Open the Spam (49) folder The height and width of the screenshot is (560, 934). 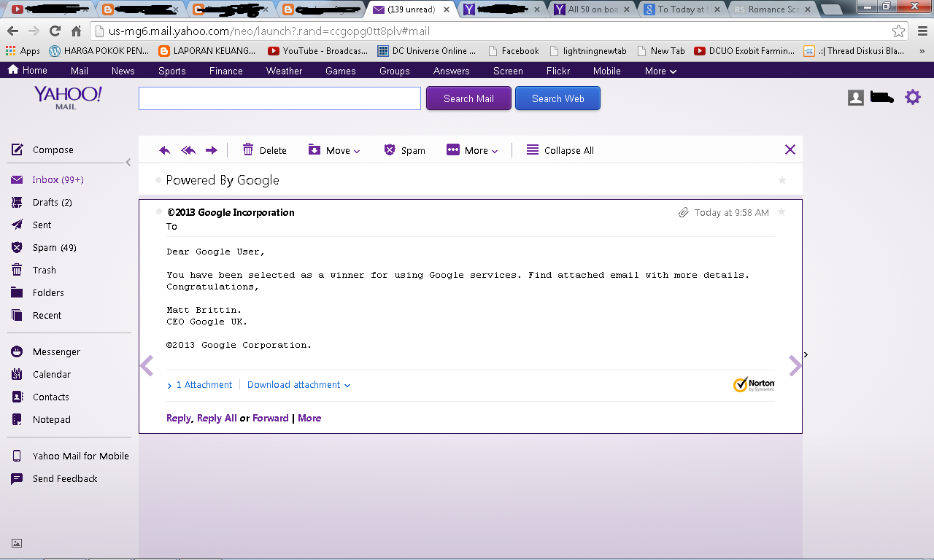(x=44, y=247)
